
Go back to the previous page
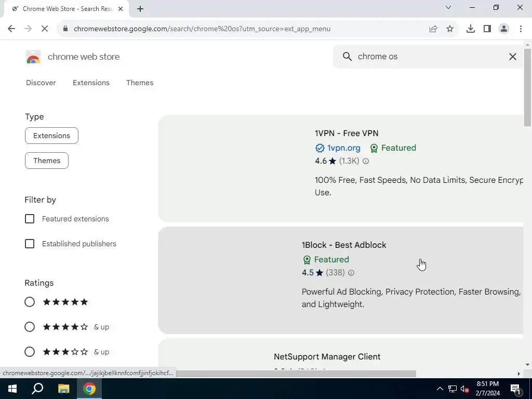(11, 29)
